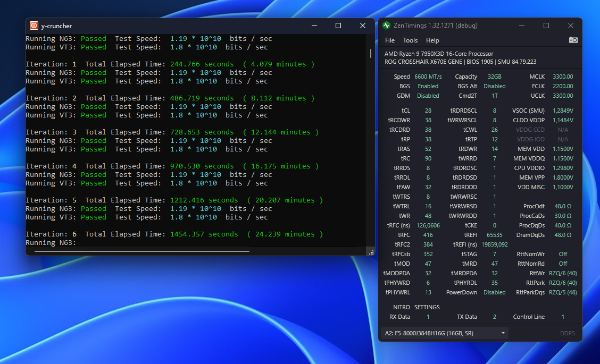The image size is (600, 364).
Task: Click the CLDO VDDP 1,1484V value
Action: pos(563,120)
